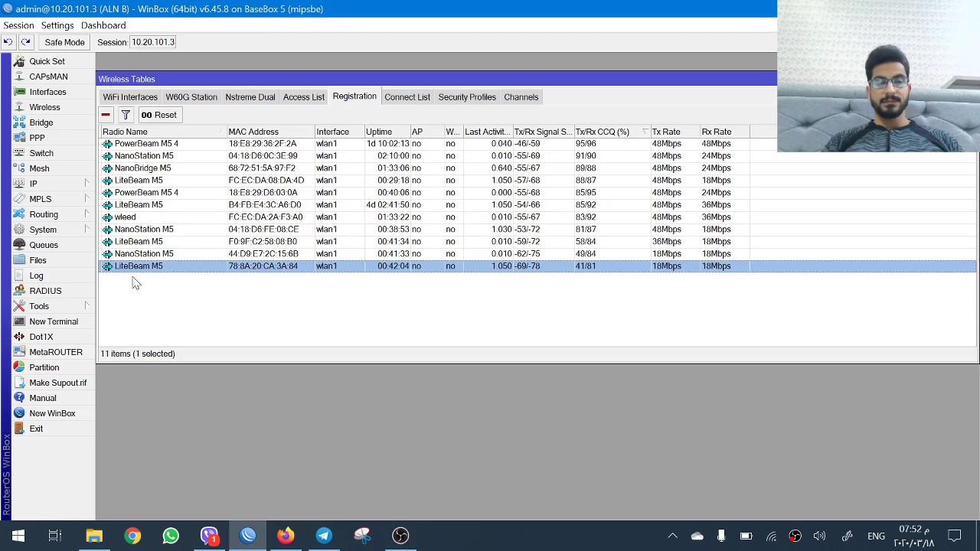Viewport: 980px width, 551px height.
Task: Click the Session address field
Action: point(152,42)
